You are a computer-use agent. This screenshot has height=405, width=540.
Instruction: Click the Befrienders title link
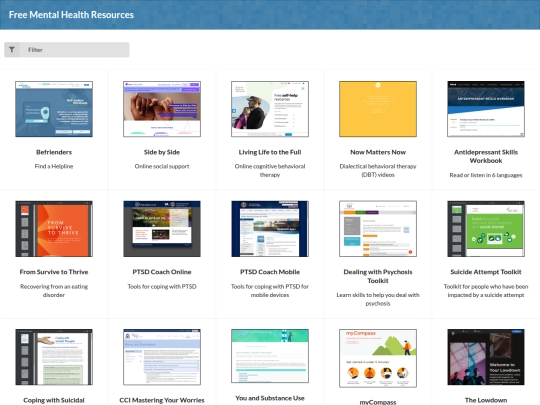[x=54, y=152]
